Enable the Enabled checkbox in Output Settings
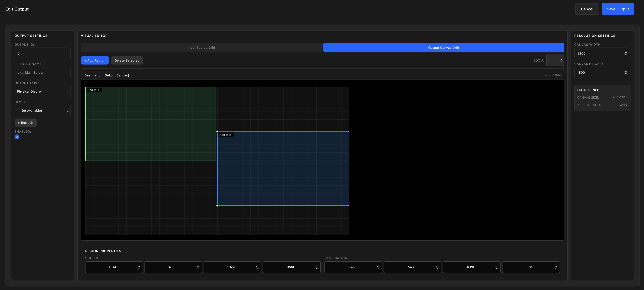The height and width of the screenshot is (290, 644). 17,137
